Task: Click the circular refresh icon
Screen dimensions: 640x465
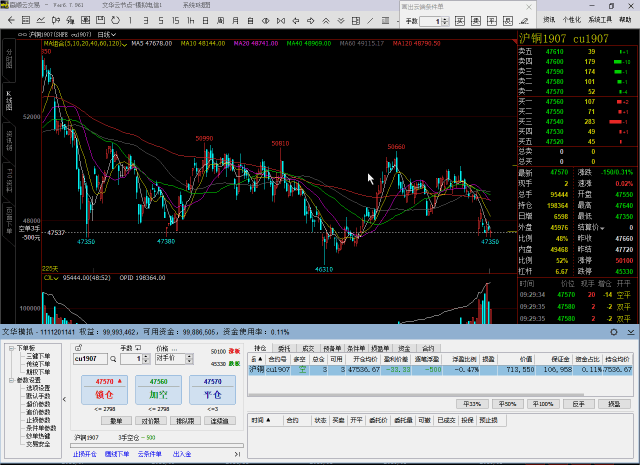Action: (116, 20)
